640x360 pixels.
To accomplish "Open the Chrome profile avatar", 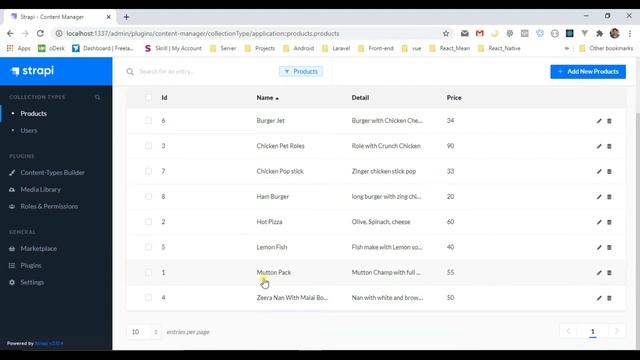I will [614, 33].
